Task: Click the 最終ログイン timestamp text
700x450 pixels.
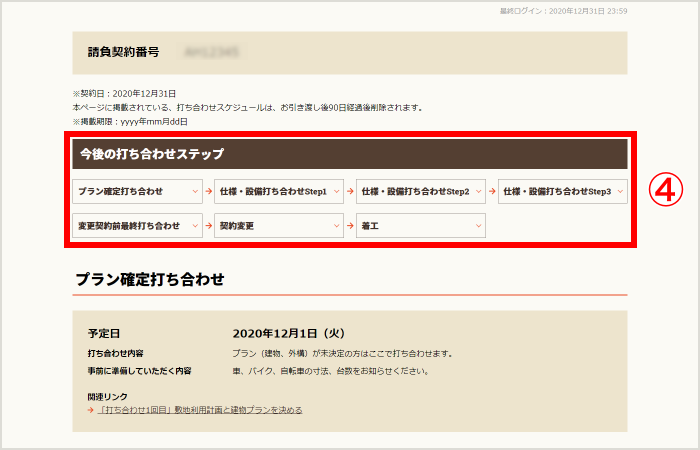Action: [x=563, y=11]
